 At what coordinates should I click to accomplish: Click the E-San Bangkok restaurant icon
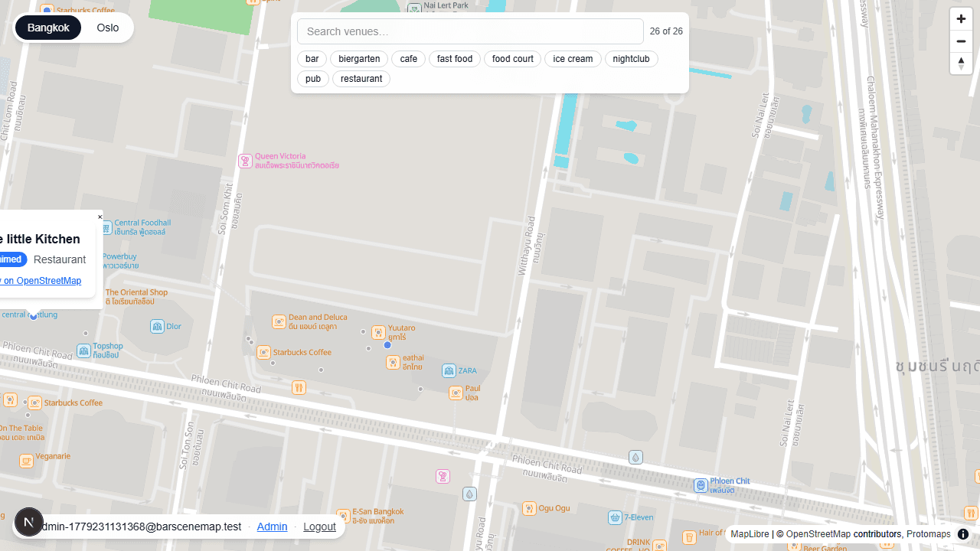pyautogui.click(x=344, y=516)
